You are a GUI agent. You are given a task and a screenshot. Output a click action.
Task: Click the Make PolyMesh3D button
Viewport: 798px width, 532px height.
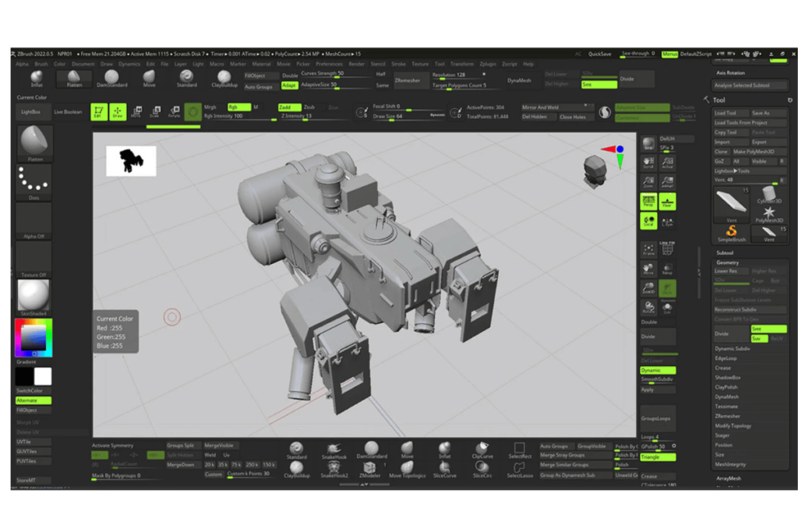pos(753,150)
